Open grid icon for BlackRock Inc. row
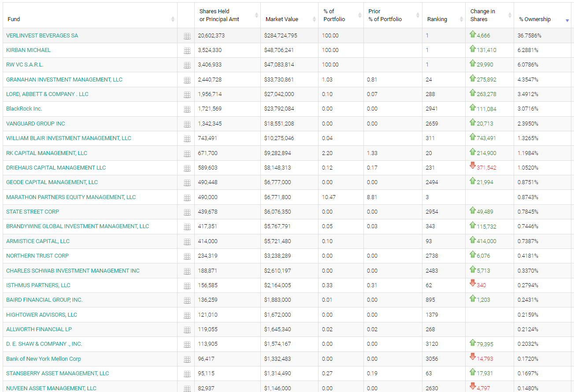This screenshot has width=574, height=392. pyautogui.click(x=187, y=109)
